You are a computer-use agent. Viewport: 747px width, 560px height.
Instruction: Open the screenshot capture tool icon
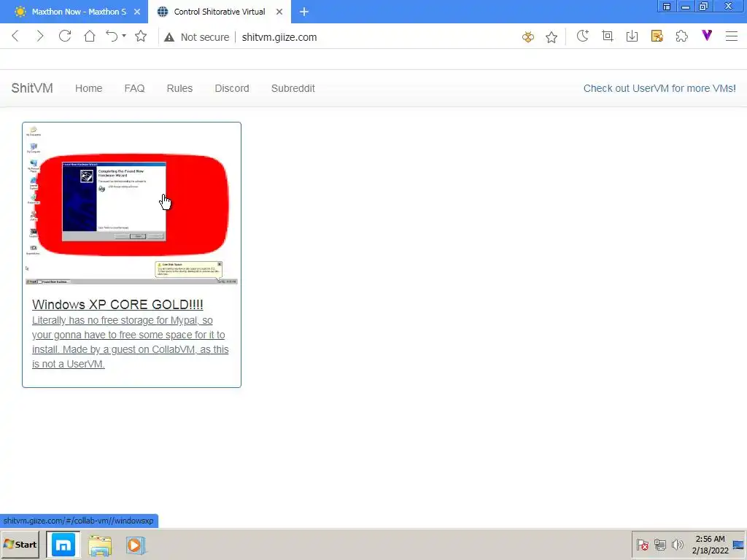pyautogui.click(x=608, y=36)
